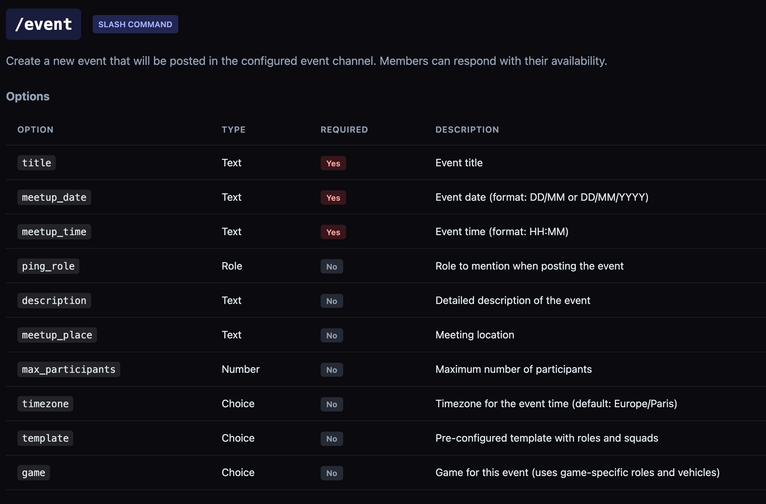Click the DESCRIPTION column header
This screenshot has height=504, width=766.
point(467,130)
